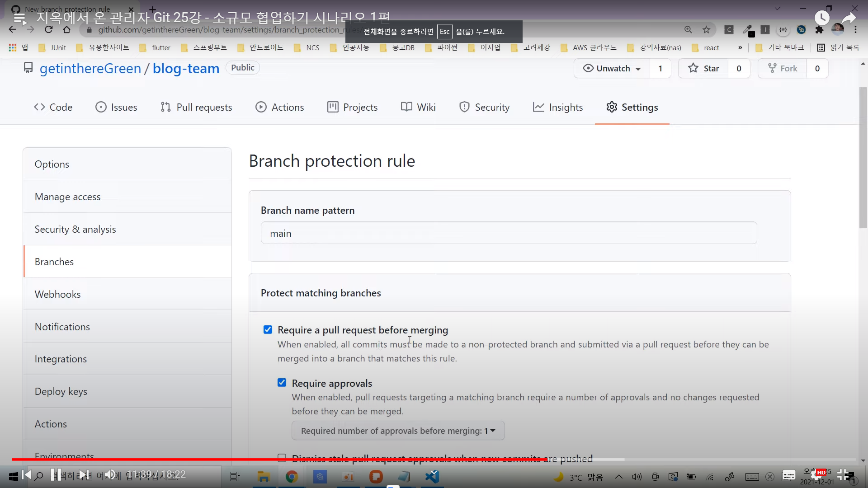Toggle Dismiss stale pull request approvals checkbox

pyautogui.click(x=282, y=458)
